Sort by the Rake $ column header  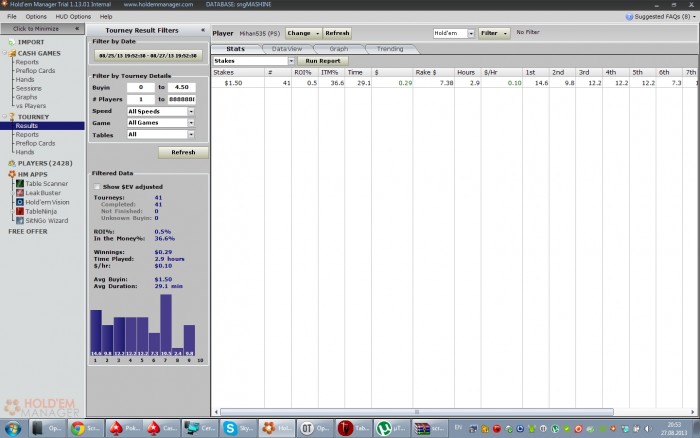tap(434, 72)
